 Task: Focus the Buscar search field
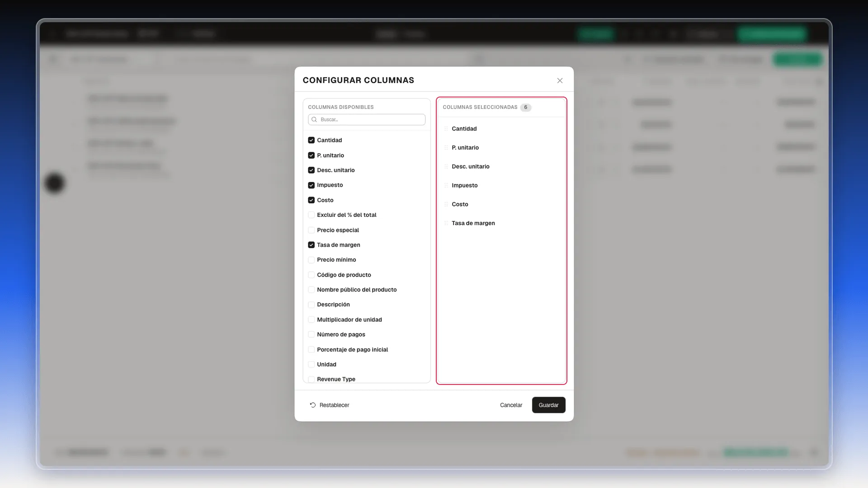[x=367, y=120]
